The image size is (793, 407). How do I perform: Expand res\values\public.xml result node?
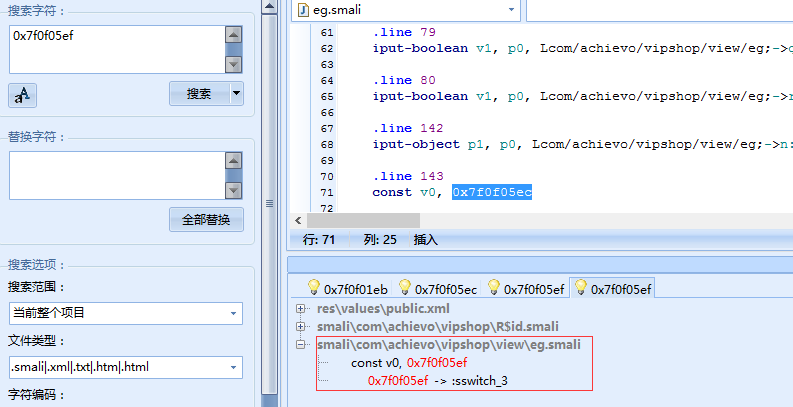(x=301, y=308)
